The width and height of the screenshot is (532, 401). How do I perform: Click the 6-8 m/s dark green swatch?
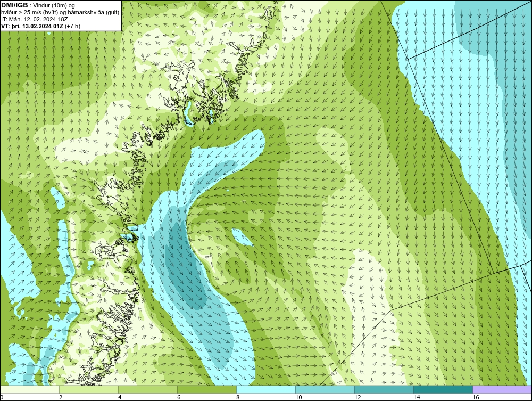tap(206, 389)
